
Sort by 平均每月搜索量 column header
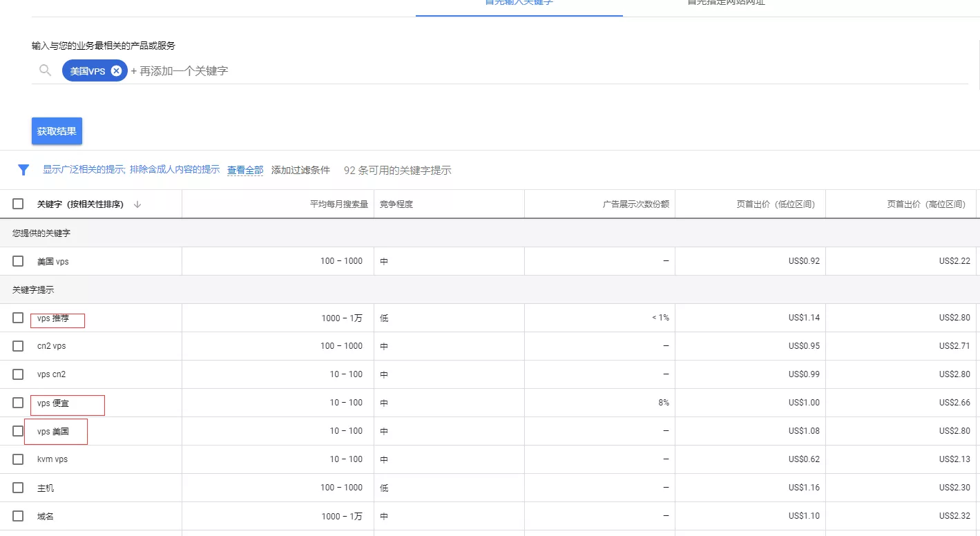tap(339, 204)
